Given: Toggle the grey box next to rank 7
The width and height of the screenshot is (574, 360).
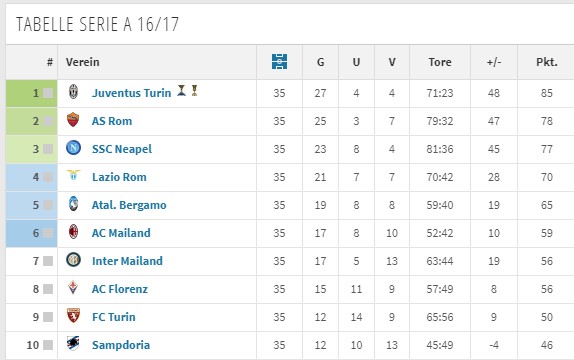Looking at the screenshot, I should 48,261.
